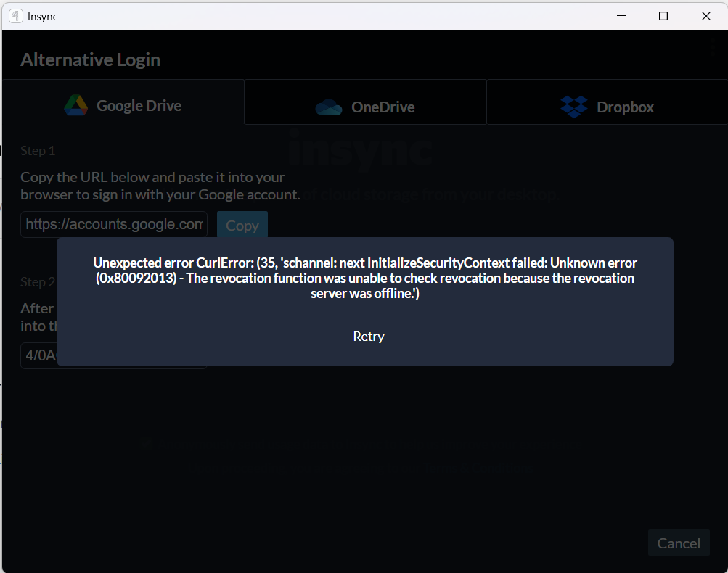This screenshot has width=728, height=573.
Task: Focus the accounts.google.com URL field
Action: (x=114, y=225)
